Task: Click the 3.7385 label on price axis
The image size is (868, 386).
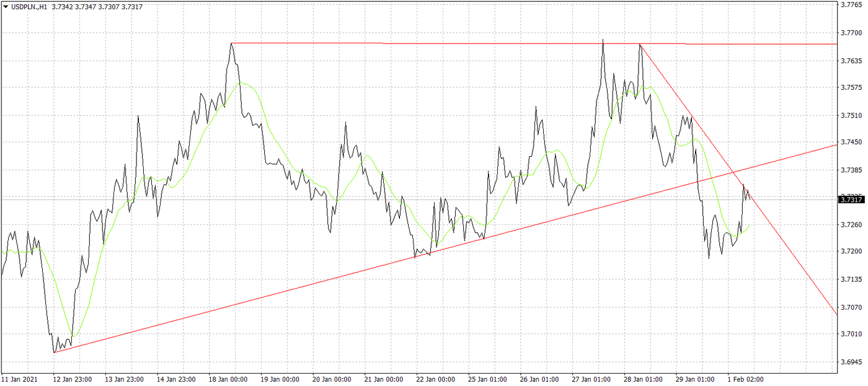Action: pyautogui.click(x=851, y=170)
